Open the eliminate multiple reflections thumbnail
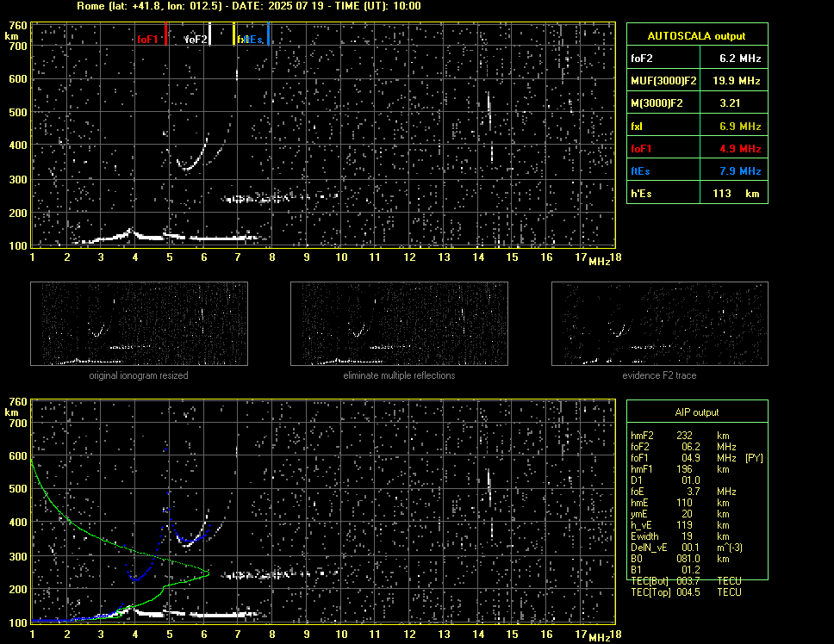Viewport: 834px width, 644px height. (x=399, y=324)
